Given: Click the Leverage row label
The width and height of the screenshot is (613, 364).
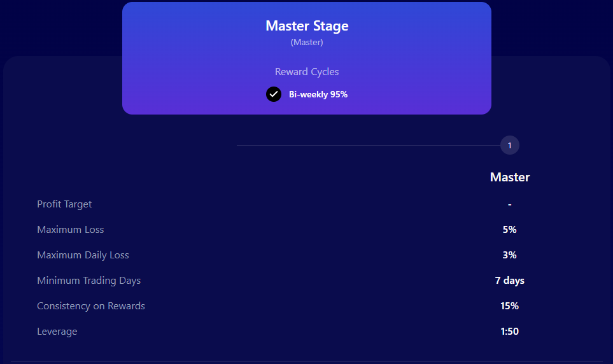Looking at the screenshot, I should coord(57,332).
